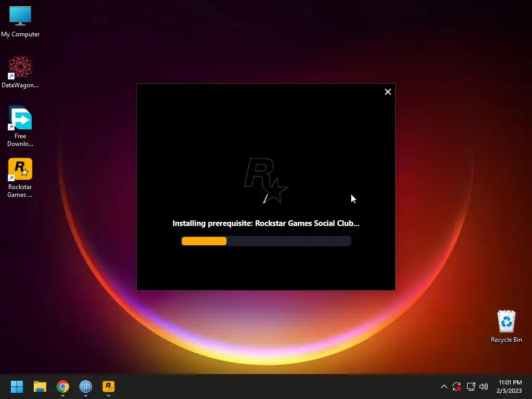Select the Free Download Manager shortcut

[x=20, y=126]
